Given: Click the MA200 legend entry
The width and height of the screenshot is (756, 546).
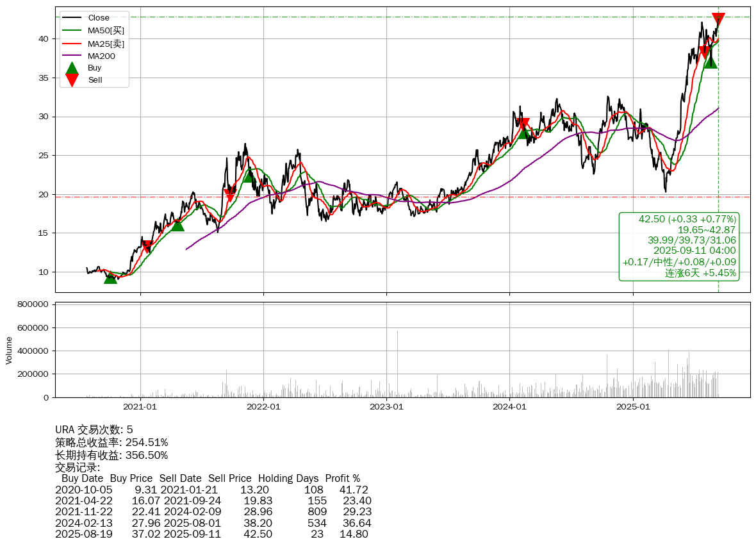Looking at the screenshot, I should click(101, 56).
